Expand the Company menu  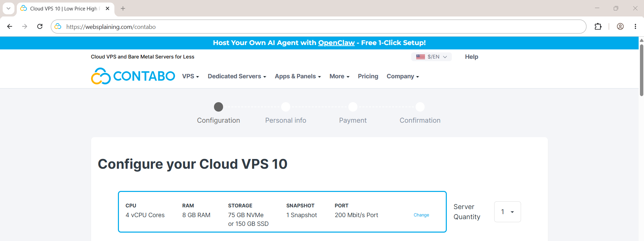tap(403, 76)
